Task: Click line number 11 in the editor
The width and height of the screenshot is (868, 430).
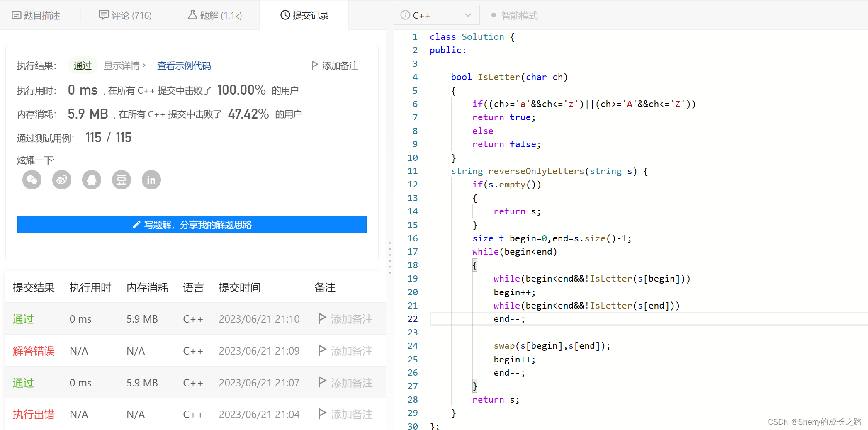Action: pos(413,171)
